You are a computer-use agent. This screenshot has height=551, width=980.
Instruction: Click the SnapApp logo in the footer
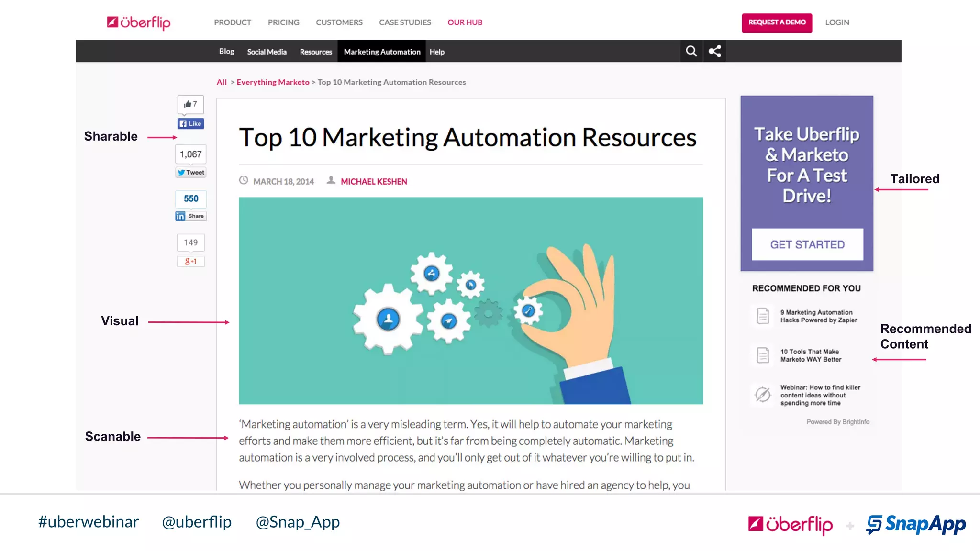point(916,525)
